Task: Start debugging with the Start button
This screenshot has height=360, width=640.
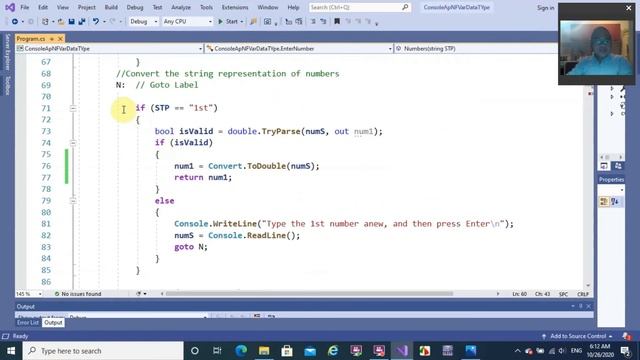Action: 228,22
